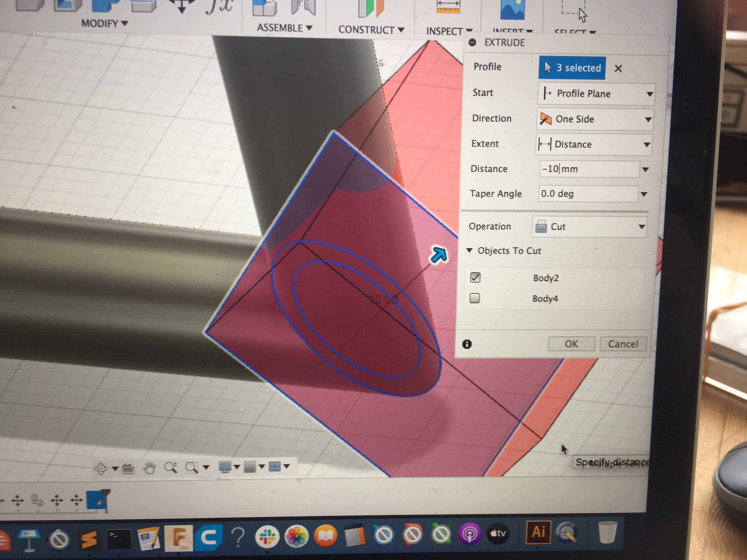Viewport: 747px width, 560px height.
Task: Collapse the Objects To Cut section
Action: [x=469, y=250]
